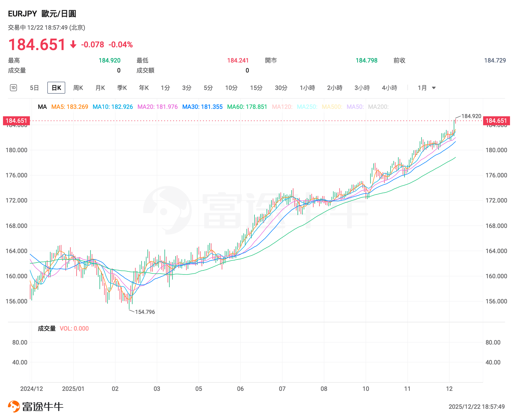Toggle the MA5 indicator label
This screenshot has height=420, width=513.
click(x=70, y=107)
